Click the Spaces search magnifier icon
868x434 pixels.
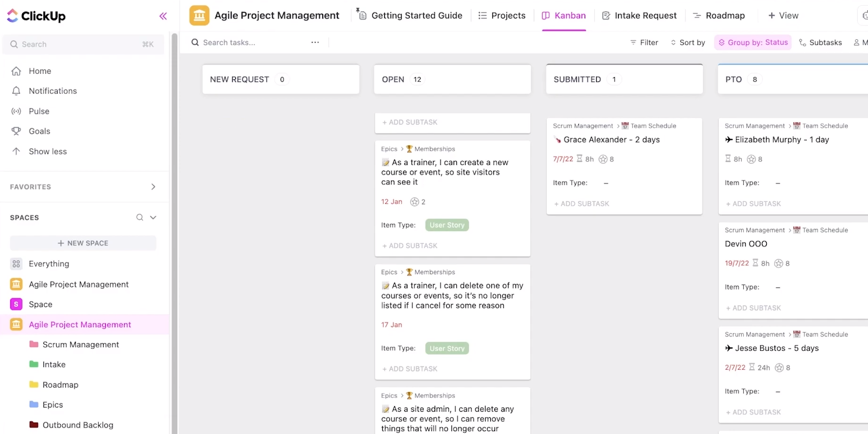pyautogui.click(x=139, y=217)
